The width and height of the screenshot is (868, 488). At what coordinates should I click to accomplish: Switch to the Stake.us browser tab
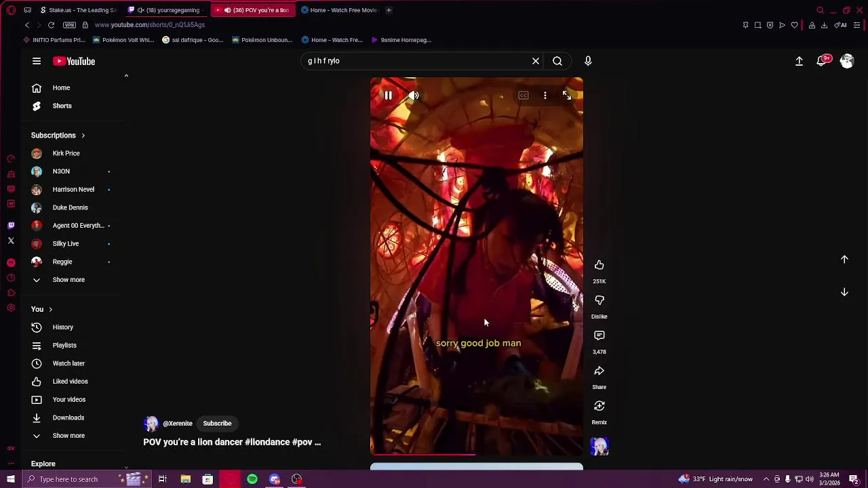point(78,10)
